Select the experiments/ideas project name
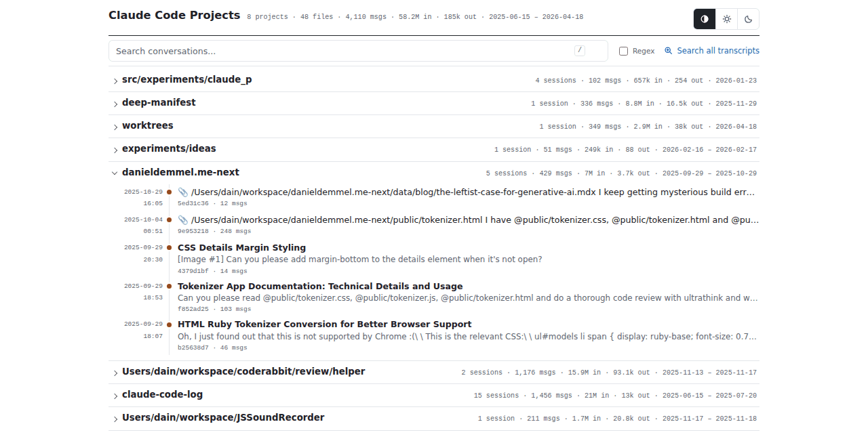The width and height of the screenshot is (868, 441). [169, 148]
